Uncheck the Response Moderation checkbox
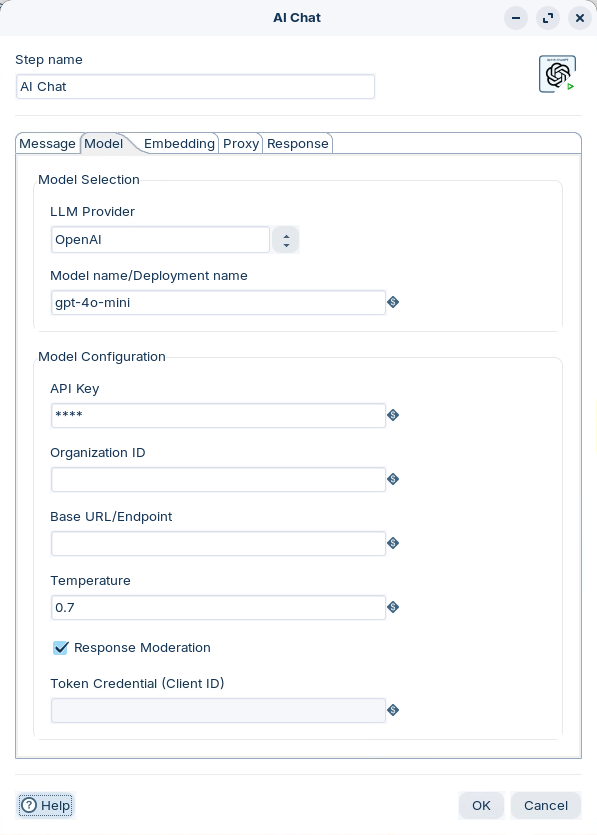 pyautogui.click(x=61, y=648)
